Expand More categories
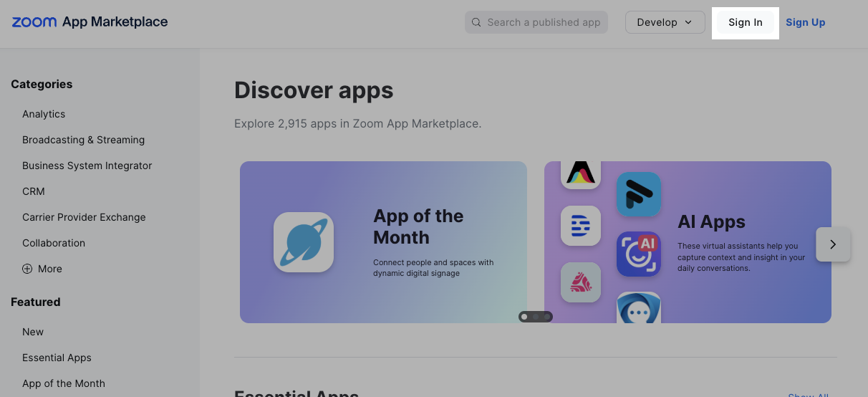The width and height of the screenshot is (868, 397). [x=42, y=269]
